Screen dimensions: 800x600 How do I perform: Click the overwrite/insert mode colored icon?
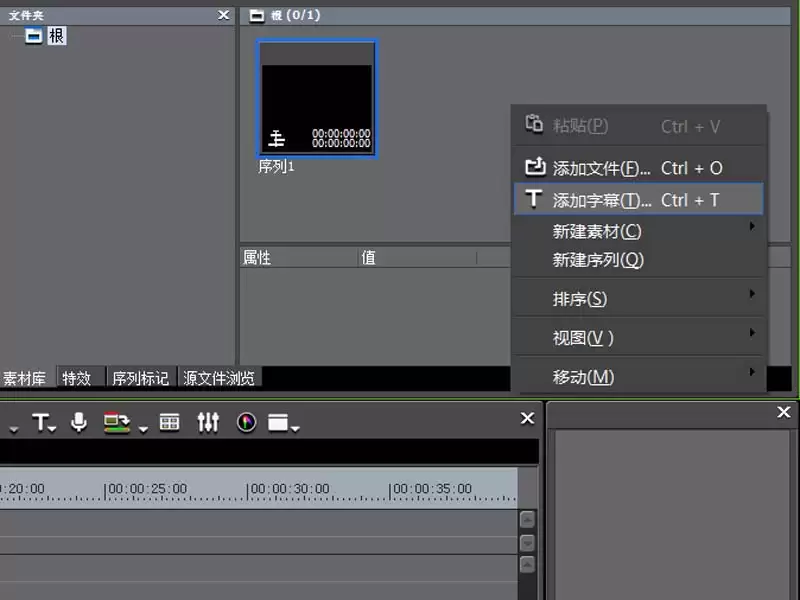(117, 422)
